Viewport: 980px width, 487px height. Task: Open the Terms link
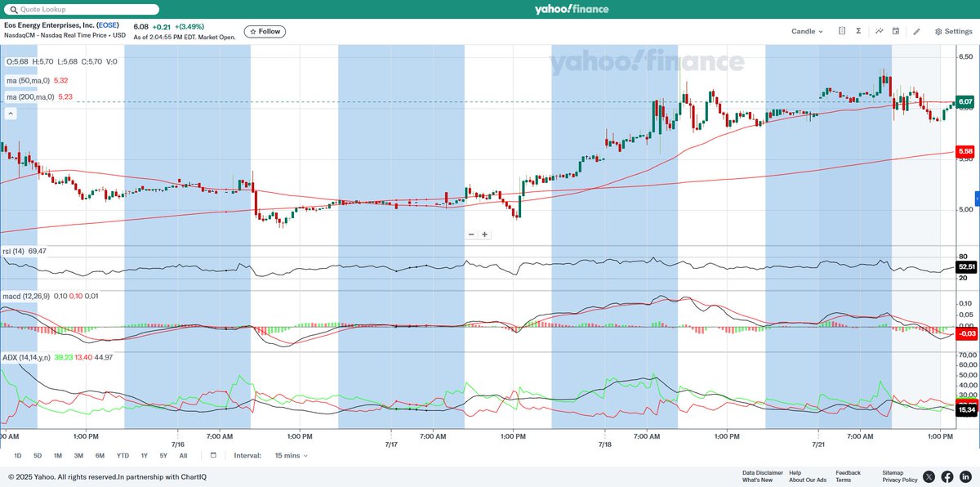(843, 480)
